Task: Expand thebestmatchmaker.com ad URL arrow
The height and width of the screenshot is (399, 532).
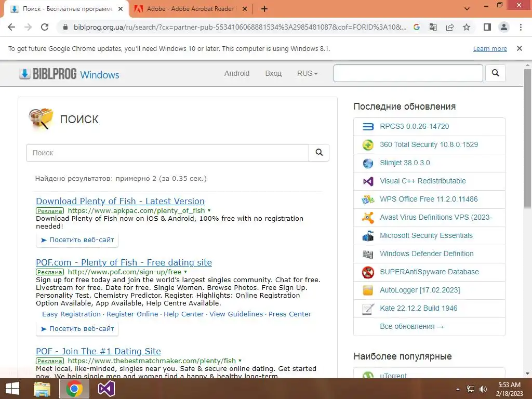Action: (240, 361)
